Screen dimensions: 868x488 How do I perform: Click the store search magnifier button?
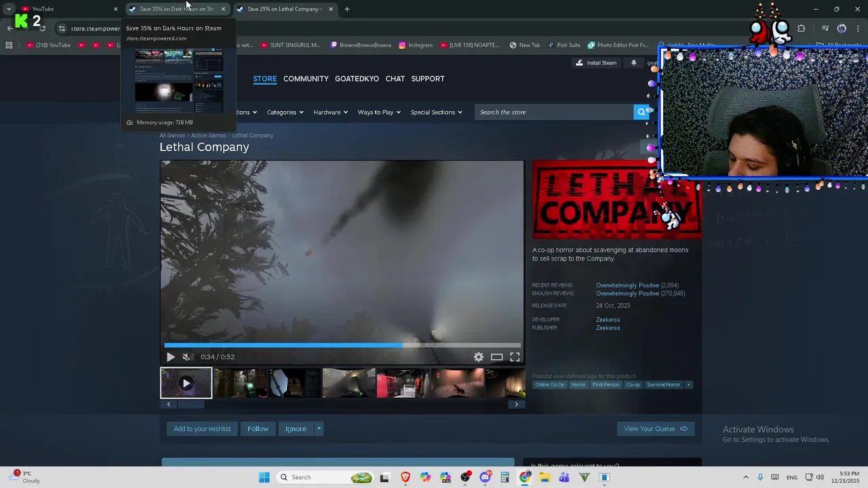641,113
